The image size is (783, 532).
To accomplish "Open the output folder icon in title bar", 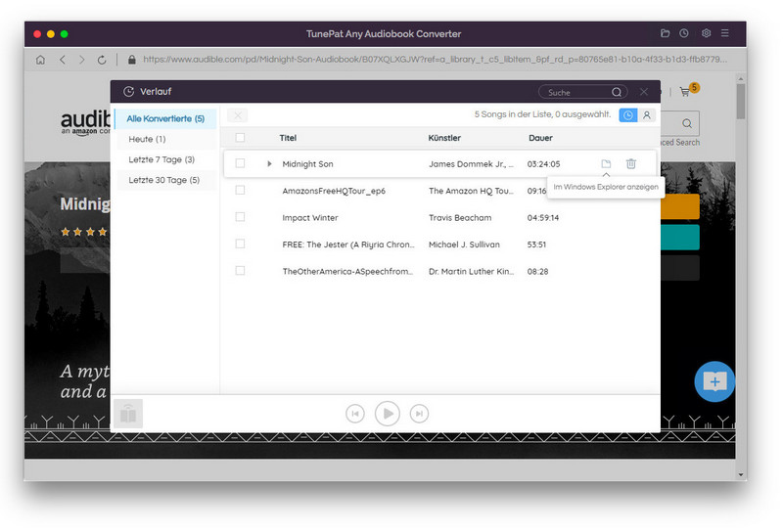I will pyautogui.click(x=665, y=33).
